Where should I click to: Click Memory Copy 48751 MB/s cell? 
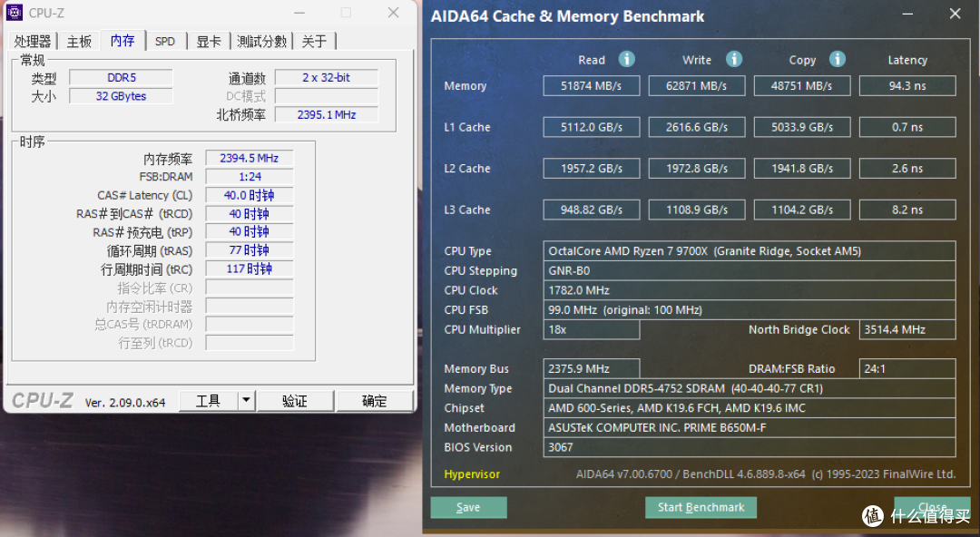pos(802,85)
